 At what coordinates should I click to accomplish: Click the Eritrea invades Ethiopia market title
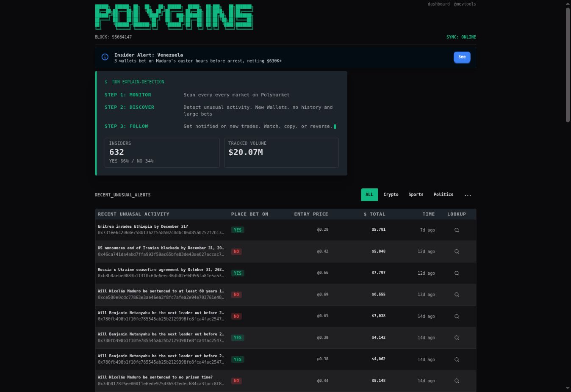143,226
